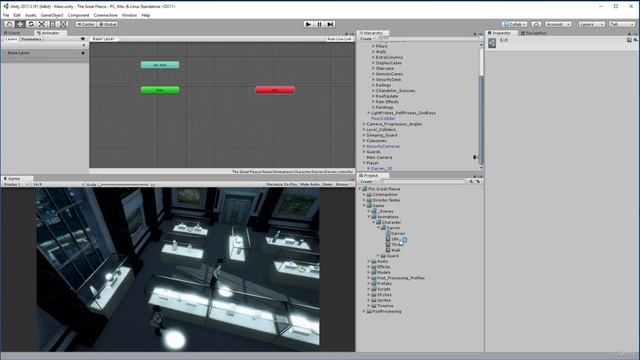Open the Display 1 dropdown
The height and width of the screenshot is (360, 640).
click(x=16, y=184)
